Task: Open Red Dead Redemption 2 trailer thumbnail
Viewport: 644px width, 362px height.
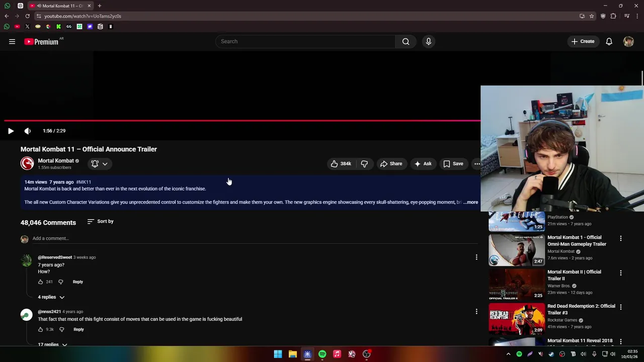Action: coord(516,318)
